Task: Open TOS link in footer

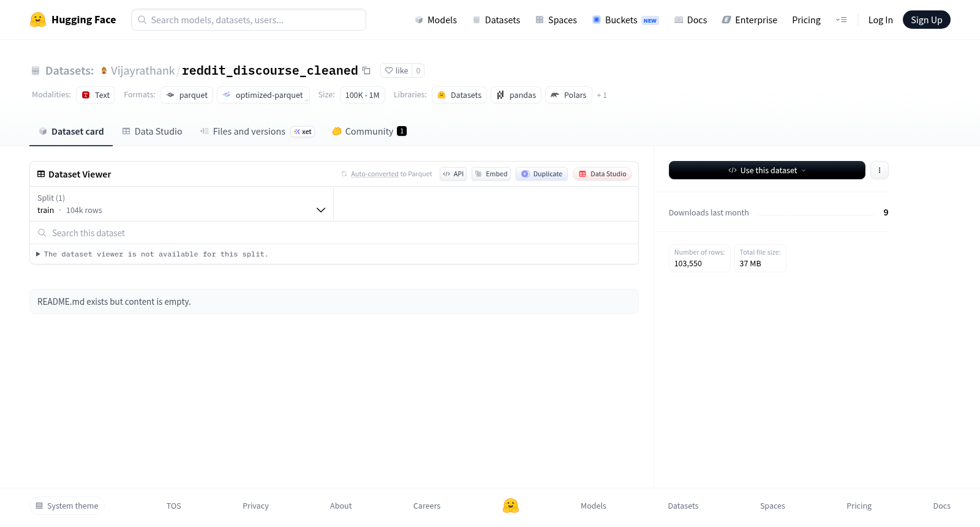Action: 174,506
